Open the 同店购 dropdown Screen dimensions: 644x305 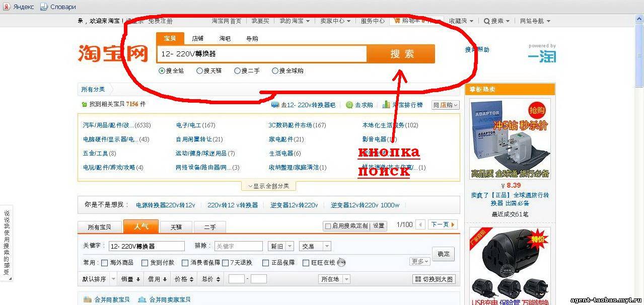click(x=445, y=105)
